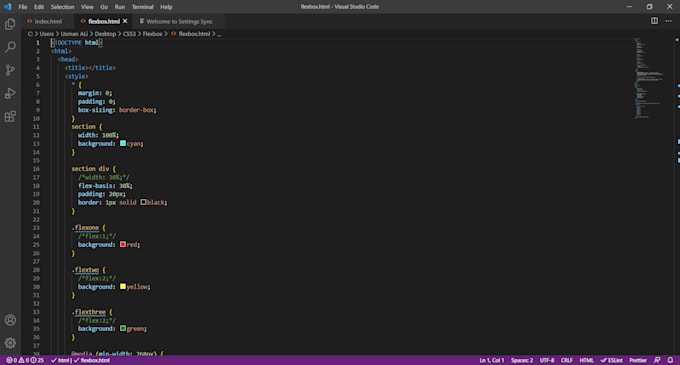Screen dimensions: 680x365
Task: Open the Explorer view in activity bar
Action: point(10,24)
